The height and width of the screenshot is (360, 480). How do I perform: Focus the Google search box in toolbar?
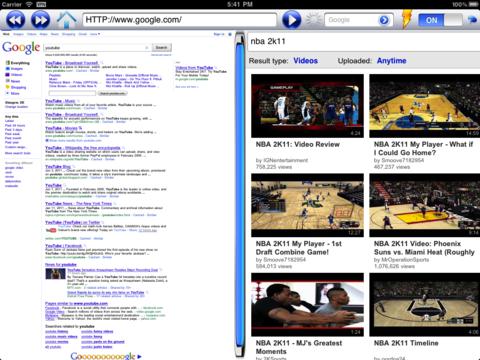coord(352,20)
